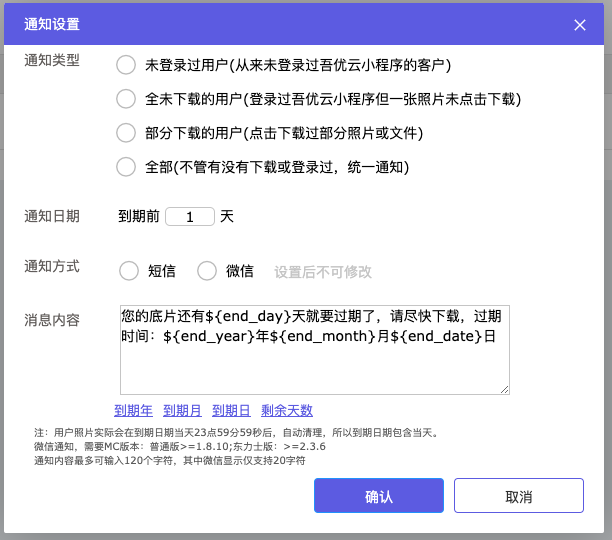Click the 设置后不可修改 hint text

click(x=323, y=272)
